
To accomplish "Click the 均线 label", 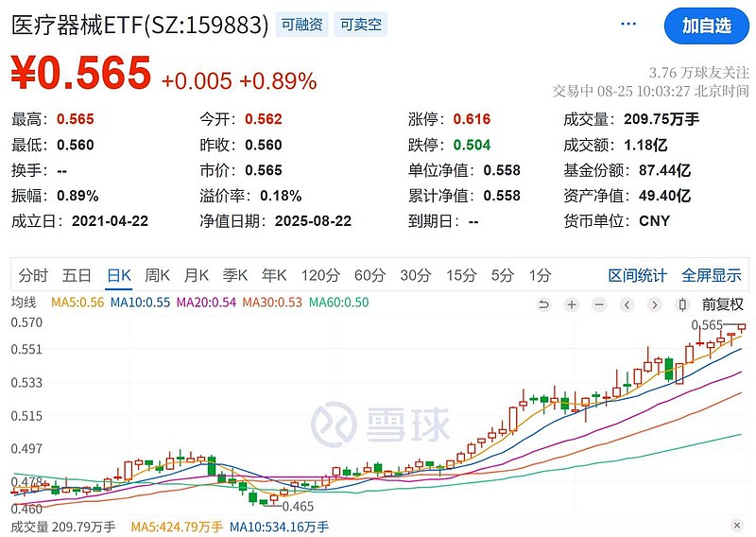I will (24, 303).
